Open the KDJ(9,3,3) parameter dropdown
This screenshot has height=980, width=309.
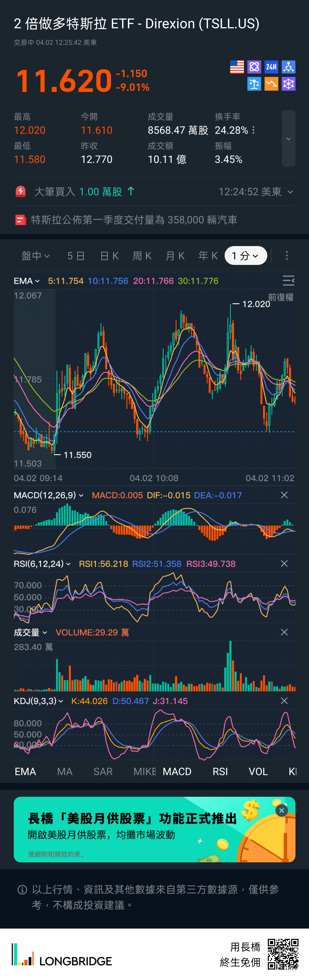[38, 701]
